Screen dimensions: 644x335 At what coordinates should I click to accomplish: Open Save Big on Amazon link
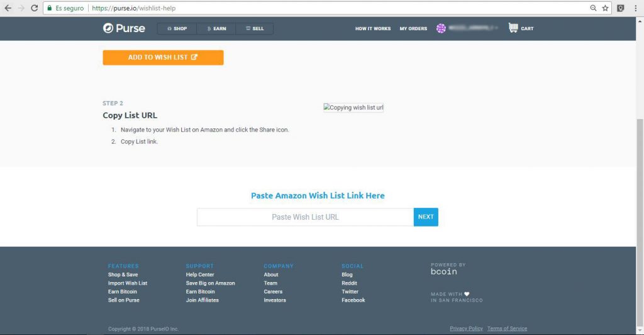click(210, 283)
